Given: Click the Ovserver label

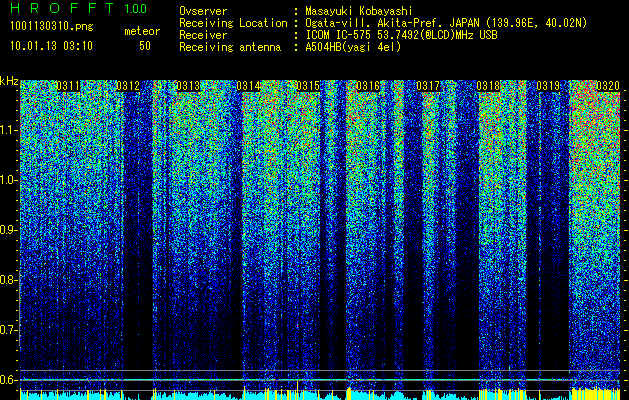Looking at the screenshot, I should pyautogui.click(x=203, y=11).
